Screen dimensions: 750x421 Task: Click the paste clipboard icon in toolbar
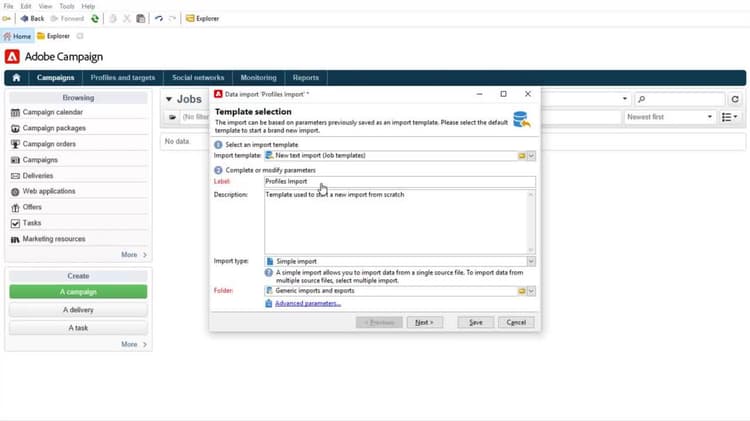(141, 19)
